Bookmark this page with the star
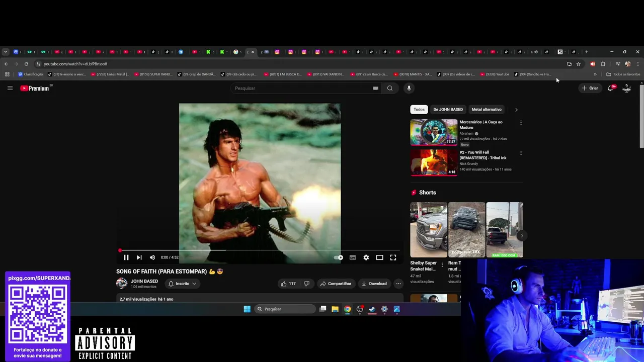 (579, 64)
